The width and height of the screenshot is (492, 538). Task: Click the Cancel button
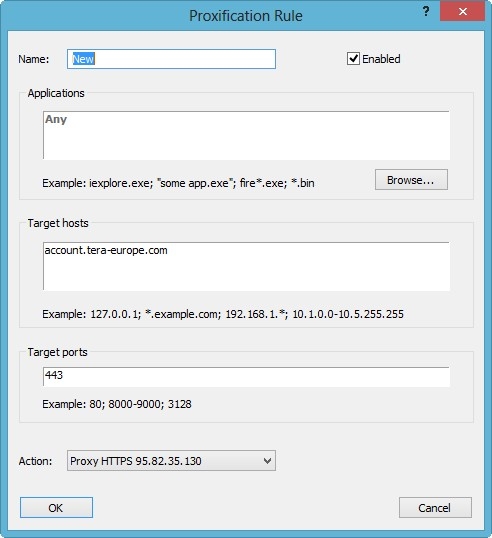pos(435,507)
